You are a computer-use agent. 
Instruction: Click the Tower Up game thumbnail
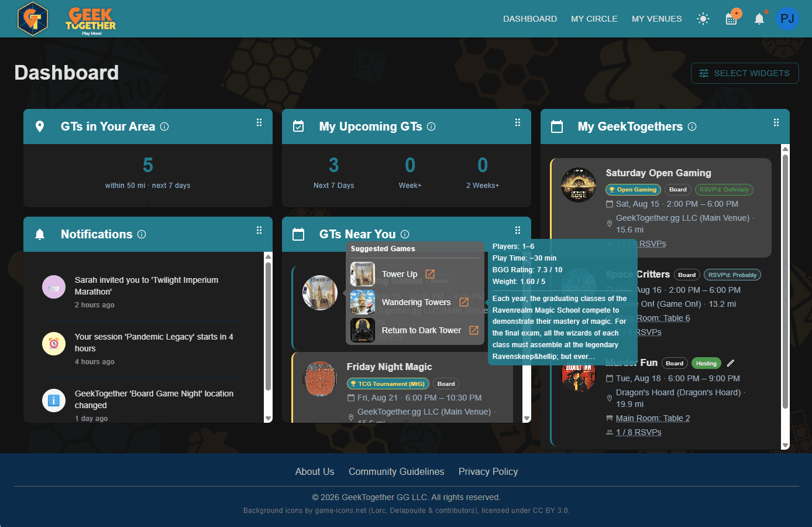pos(363,274)
